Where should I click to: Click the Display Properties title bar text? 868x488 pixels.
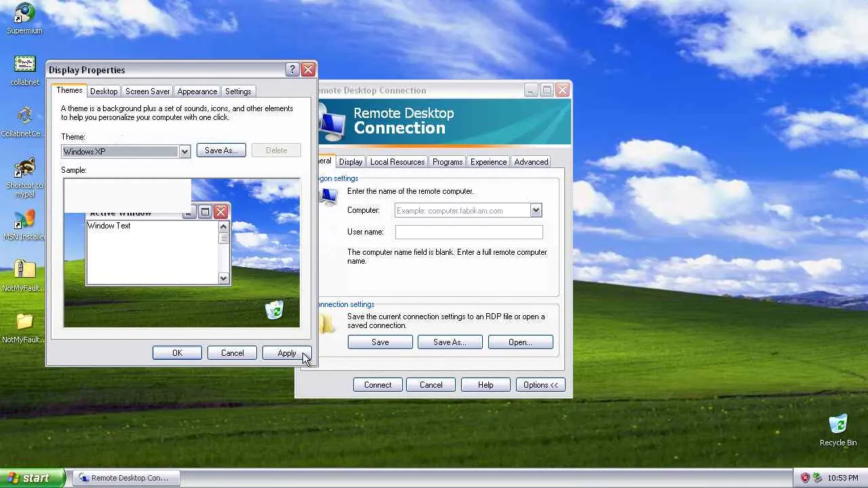(87, 70)
